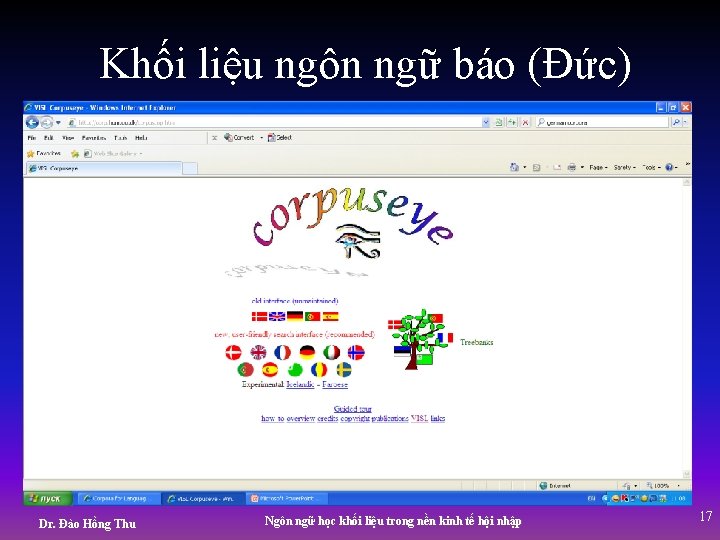This screenshot has width=720, height=540.
Task: Click the round French flag icon
Action: point(282,352)
